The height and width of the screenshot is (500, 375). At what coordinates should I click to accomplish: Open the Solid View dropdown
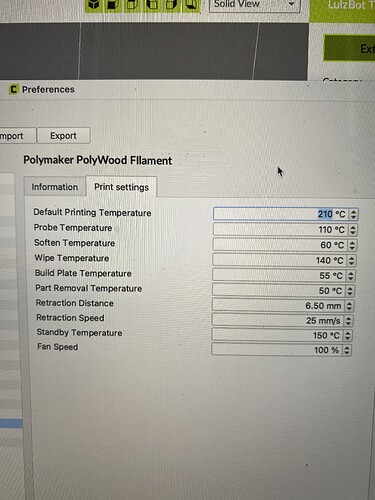tap(254, 5)
